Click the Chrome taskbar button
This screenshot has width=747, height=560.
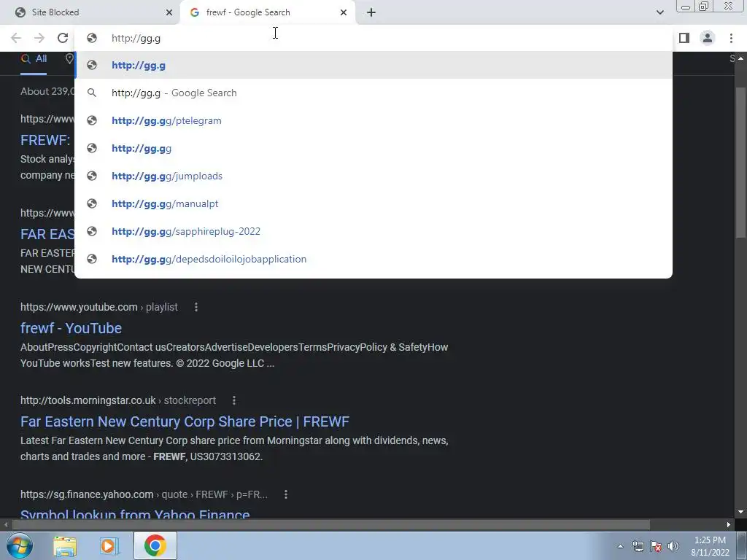click(155, 545)
